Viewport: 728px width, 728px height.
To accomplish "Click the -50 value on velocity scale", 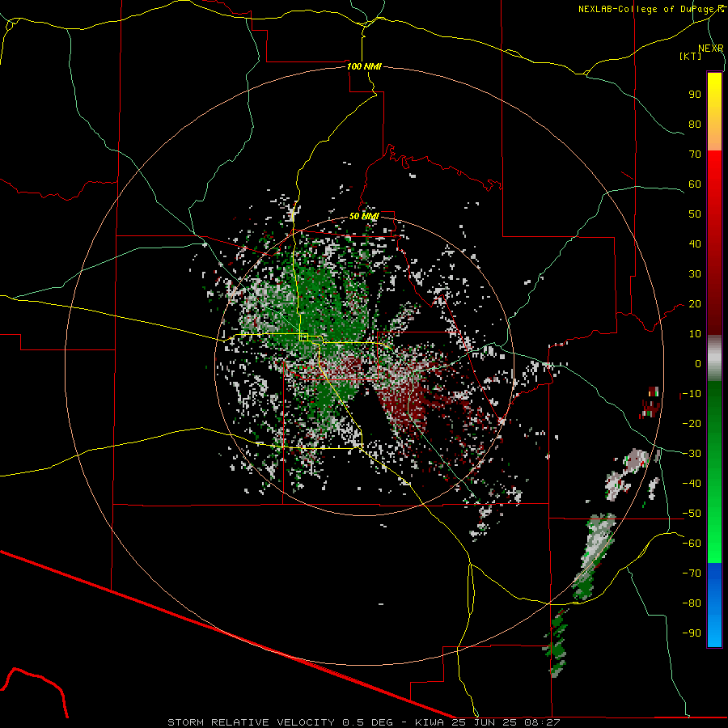I will point(692,514).
